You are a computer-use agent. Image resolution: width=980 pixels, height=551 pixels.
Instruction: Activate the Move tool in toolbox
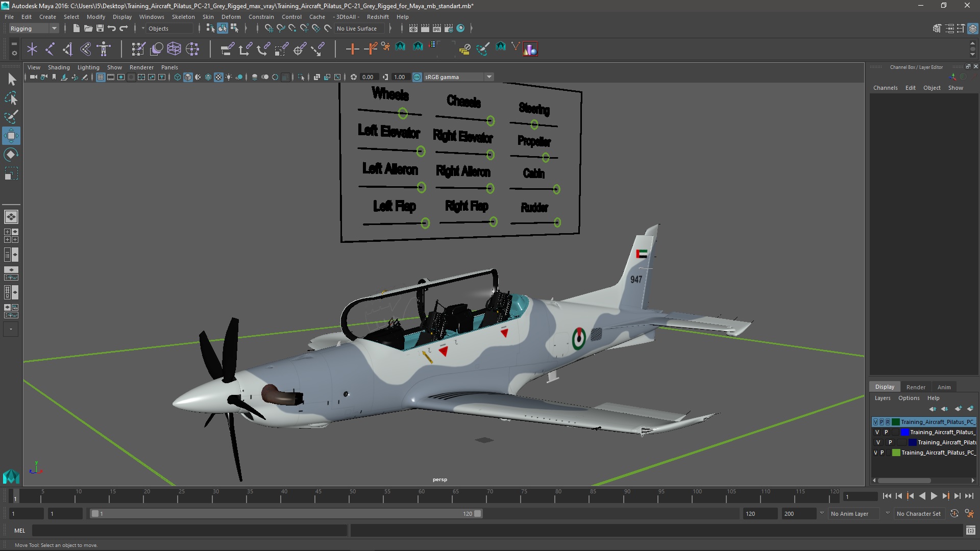11,136
